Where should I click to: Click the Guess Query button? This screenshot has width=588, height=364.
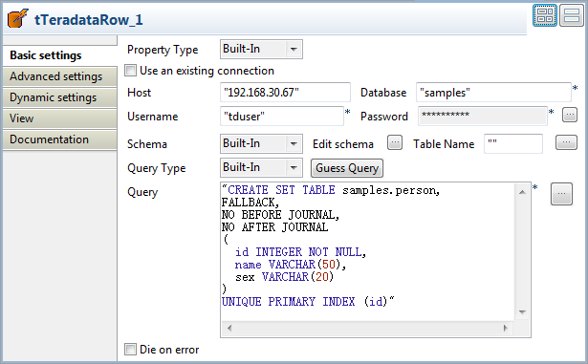[x=347, y=168]
